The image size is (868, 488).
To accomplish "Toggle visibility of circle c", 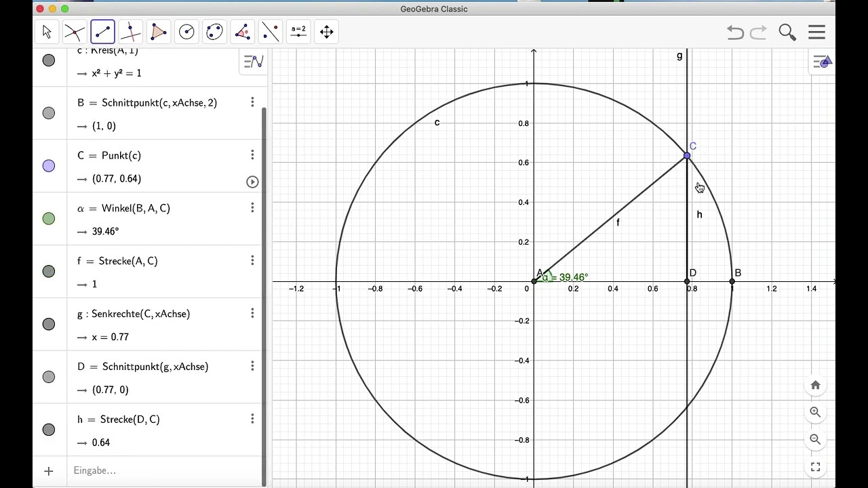I will (49, 60).
